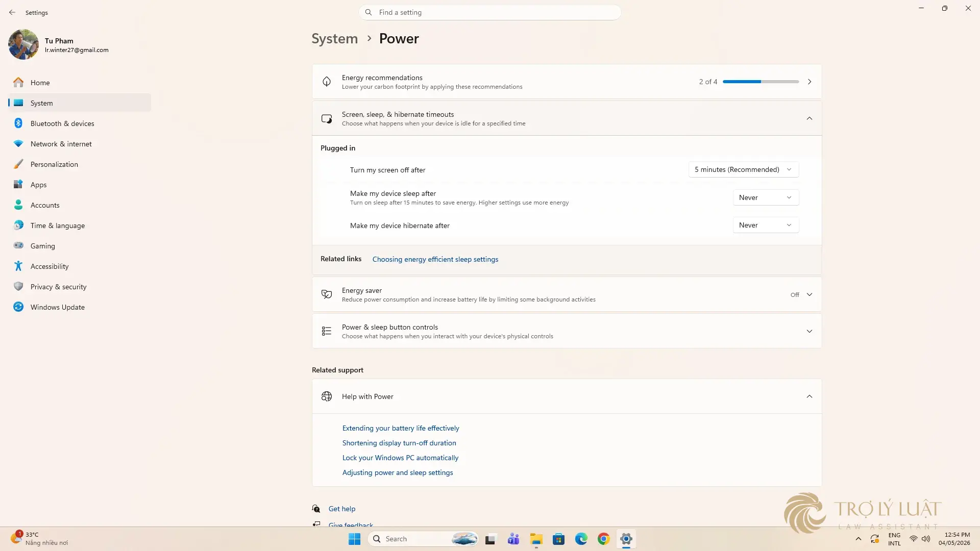The width and height of the screenshot is (980, 551).
Task: Open the Home settings page
Action: pos(80,83)
